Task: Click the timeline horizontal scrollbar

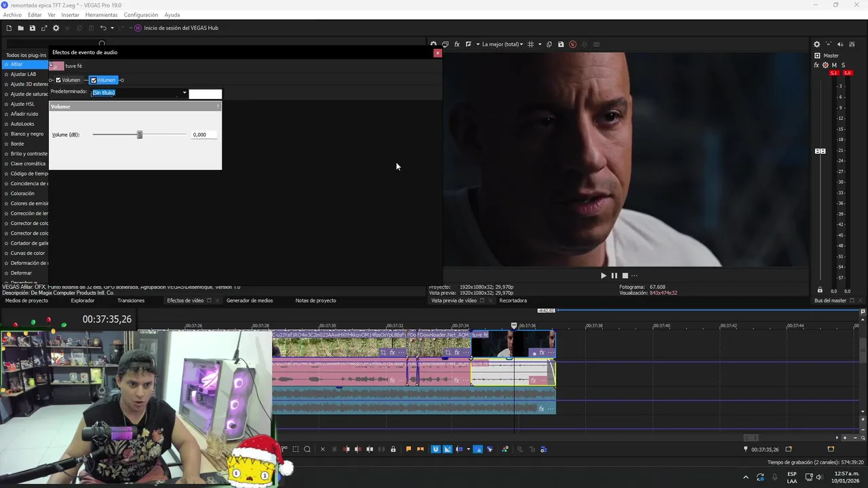Action: coord(750,437)
